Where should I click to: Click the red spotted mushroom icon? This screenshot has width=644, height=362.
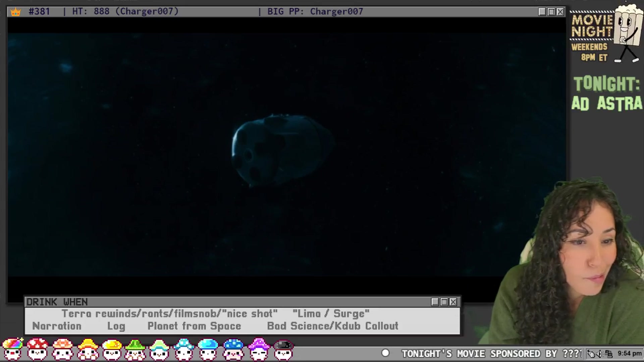(x=38, y=349)
